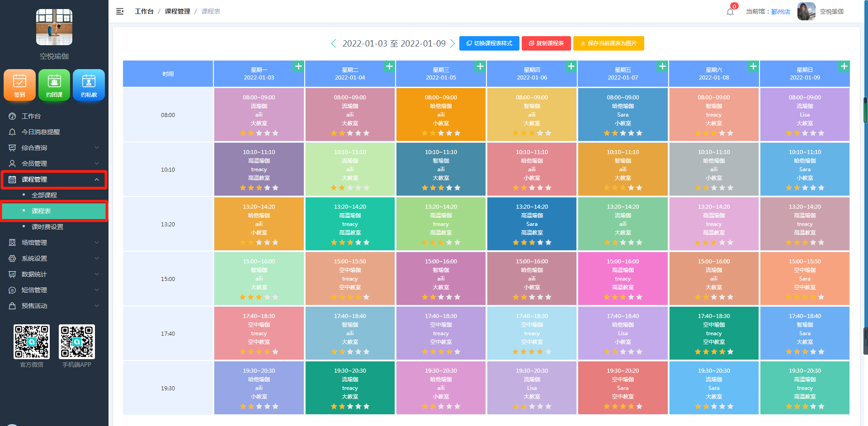
Task: Add a class on 星期一 with plus icon
Action: (298, 66)
